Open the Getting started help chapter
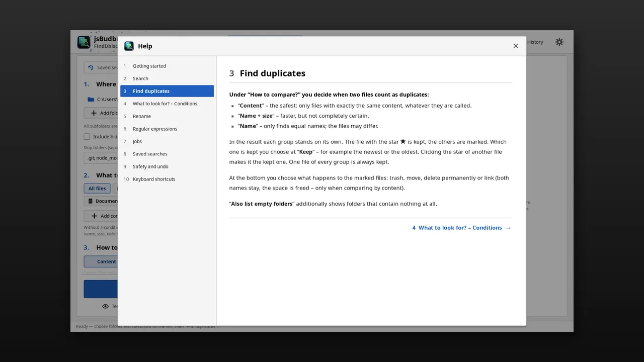Viewport: 644px width, 362px height. 167,66
